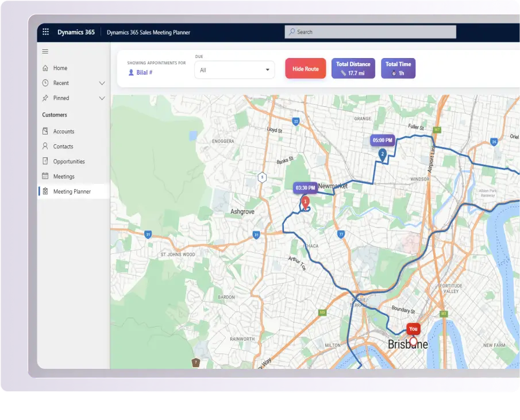Click the red You location marker
The height and width of the screenshot is (420, 520).
413,329
